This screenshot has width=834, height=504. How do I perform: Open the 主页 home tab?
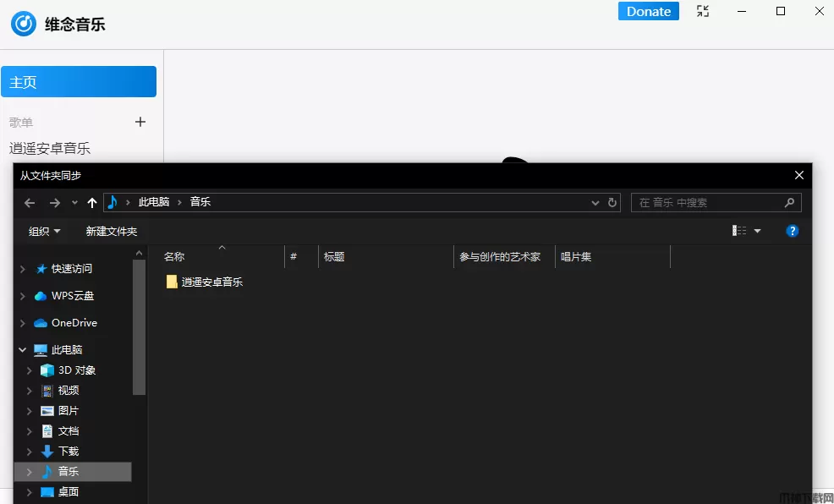(x=78, y=82)
